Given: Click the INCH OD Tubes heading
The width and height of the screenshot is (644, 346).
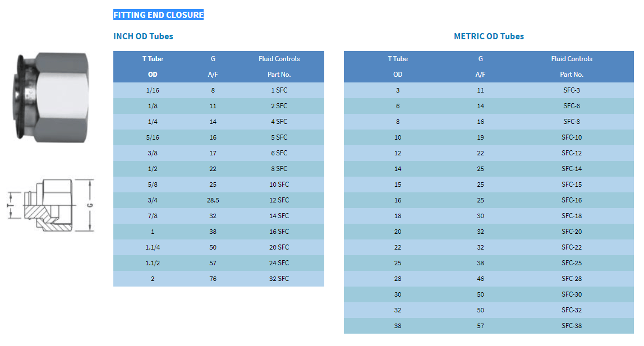Looking at the screenshot, I should pyautogui.click(x=143, y=36).
